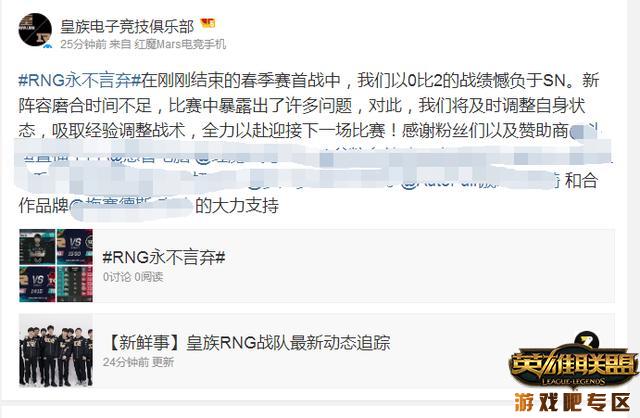Open the RNG team group photo thumbnail
The image size is (640, 418).
tap(56, 351)
